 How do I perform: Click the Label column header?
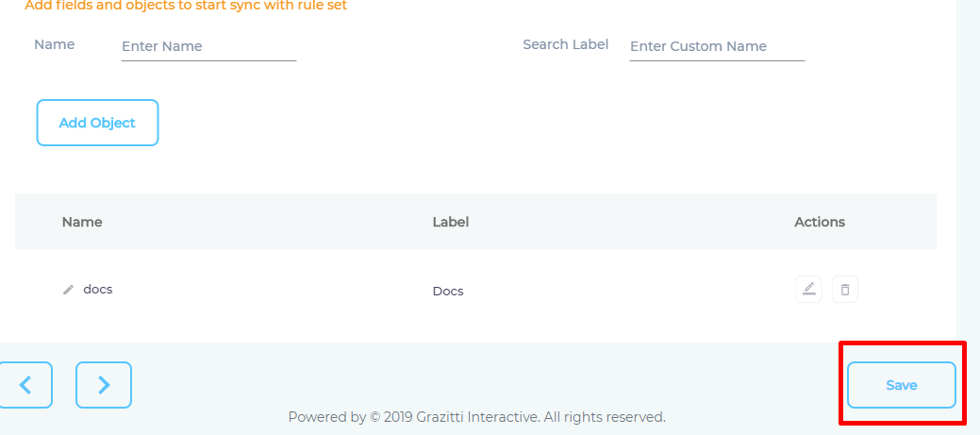pyautogui.click(x=451, y=222)
